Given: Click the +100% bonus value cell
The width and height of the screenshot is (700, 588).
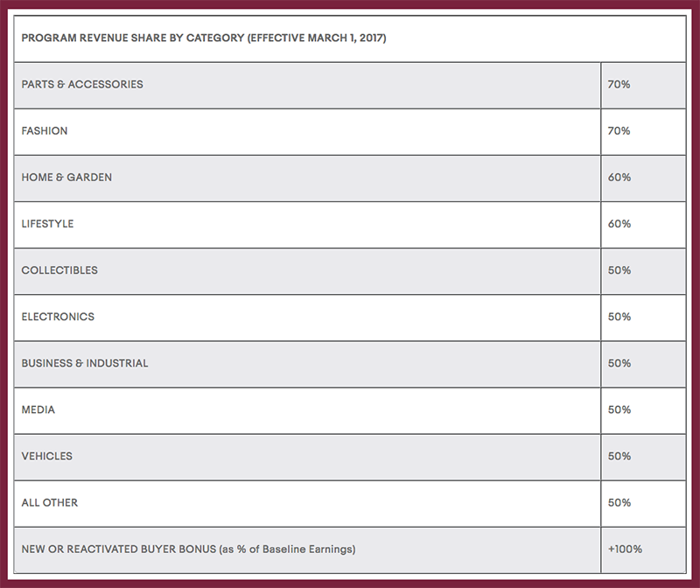Looking at the screenshot, I should (x=624, y=549).
